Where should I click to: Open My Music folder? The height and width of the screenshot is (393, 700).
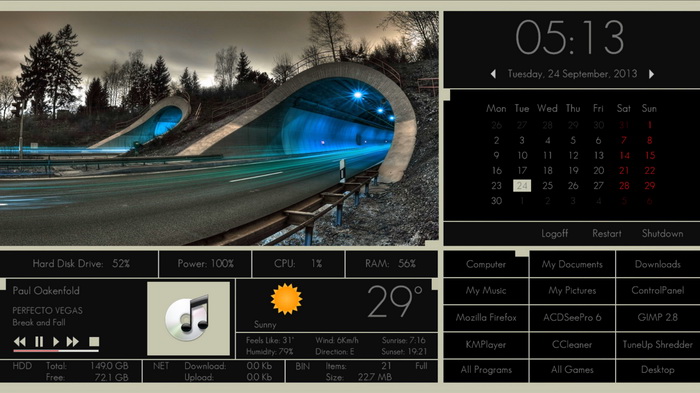pyautogui.click(x=486, y=291)
